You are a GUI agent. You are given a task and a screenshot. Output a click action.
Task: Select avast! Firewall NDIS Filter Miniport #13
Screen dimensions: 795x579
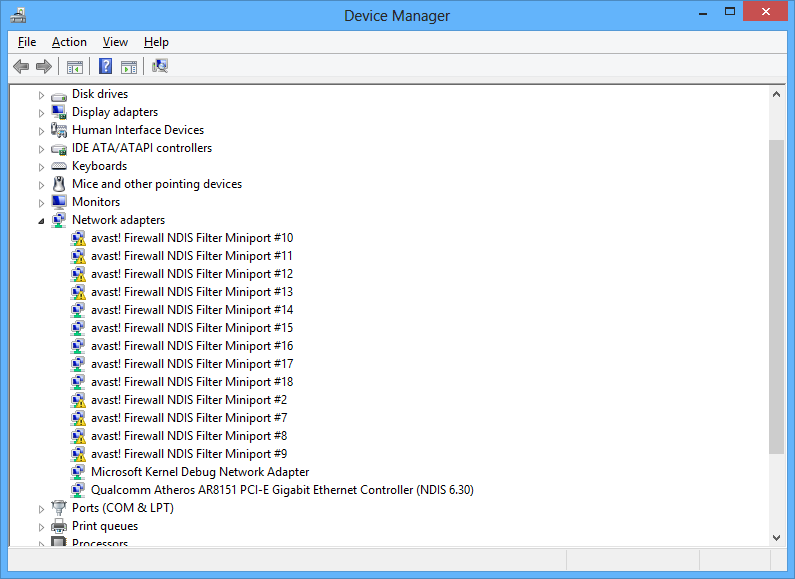pyautogui.click(x=192, y=292)
